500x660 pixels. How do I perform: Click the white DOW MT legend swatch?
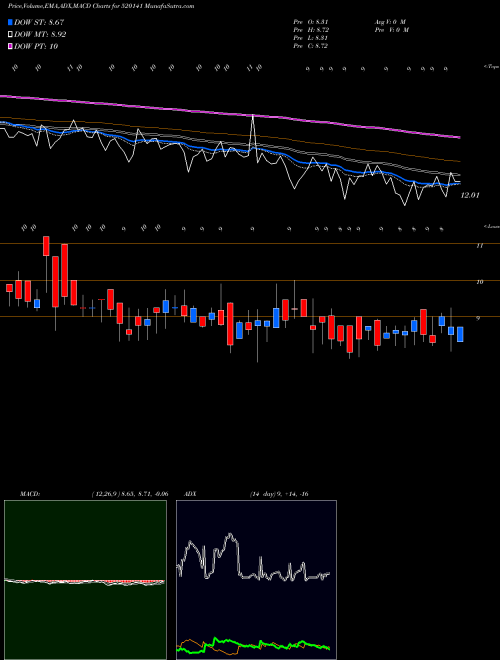click(10, 35)
